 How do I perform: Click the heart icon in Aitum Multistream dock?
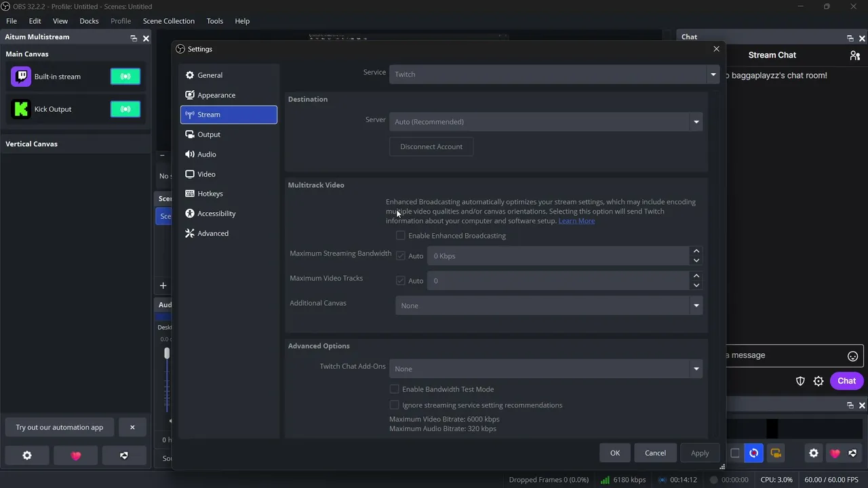point(76,455)
